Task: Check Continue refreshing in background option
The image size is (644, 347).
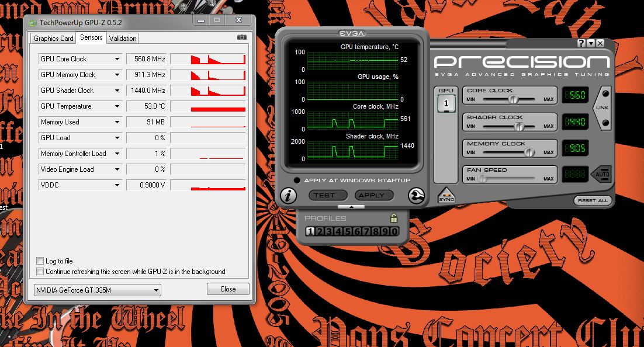Action: tap(40, 272)
